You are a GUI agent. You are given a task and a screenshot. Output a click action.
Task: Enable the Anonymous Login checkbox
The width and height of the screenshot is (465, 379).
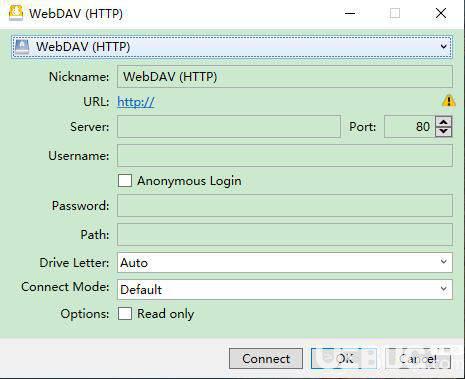125,181
